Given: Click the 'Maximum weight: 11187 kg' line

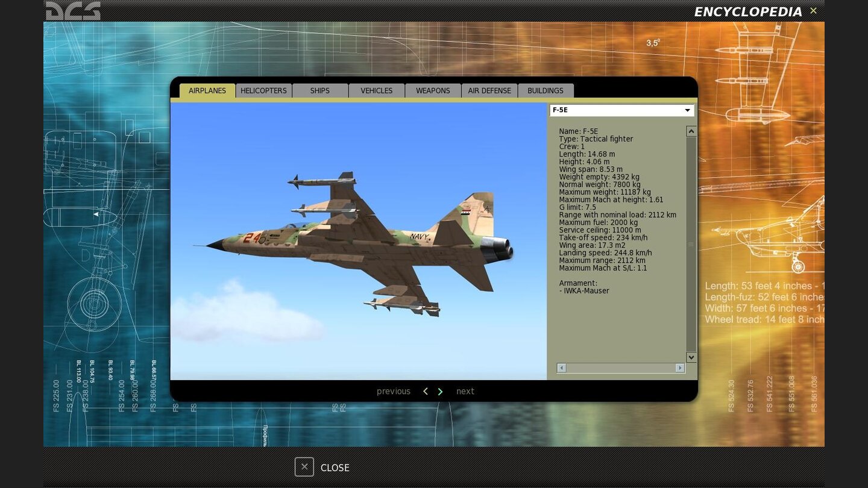Looking at the screenshot, I should (x=605, y=192).
